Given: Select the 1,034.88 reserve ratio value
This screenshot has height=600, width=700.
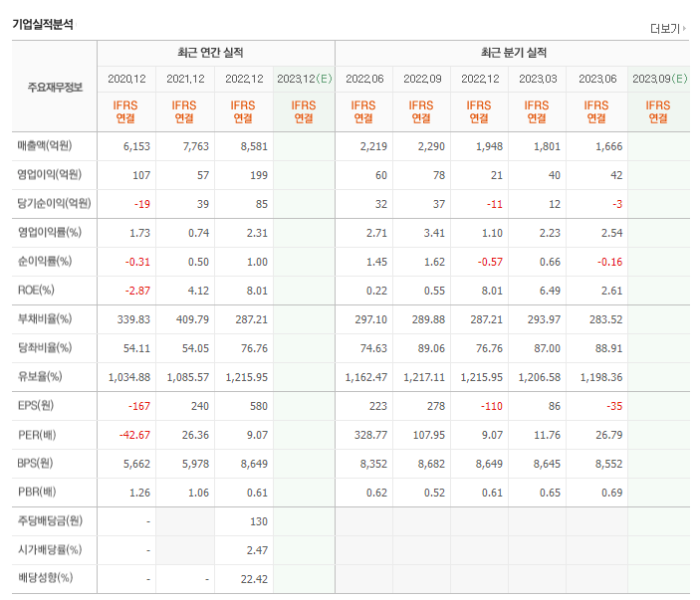Looking at the screenshot, I should 129,377.
